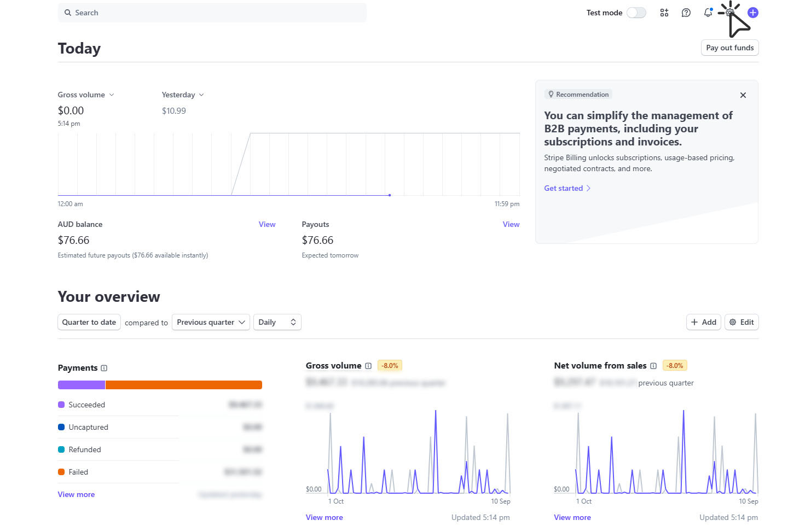Toggle Test mode switch

pos(636,13)
